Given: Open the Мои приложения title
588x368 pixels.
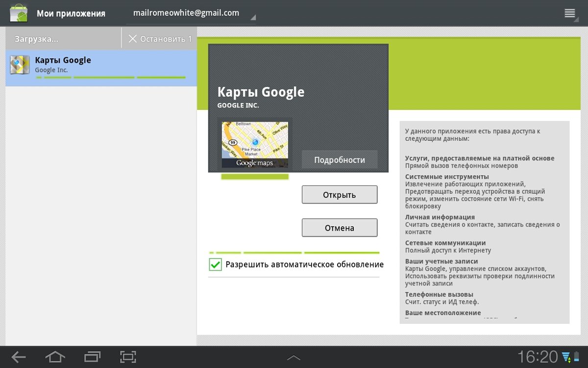Looking at the screenshot, I should (71, 13).
